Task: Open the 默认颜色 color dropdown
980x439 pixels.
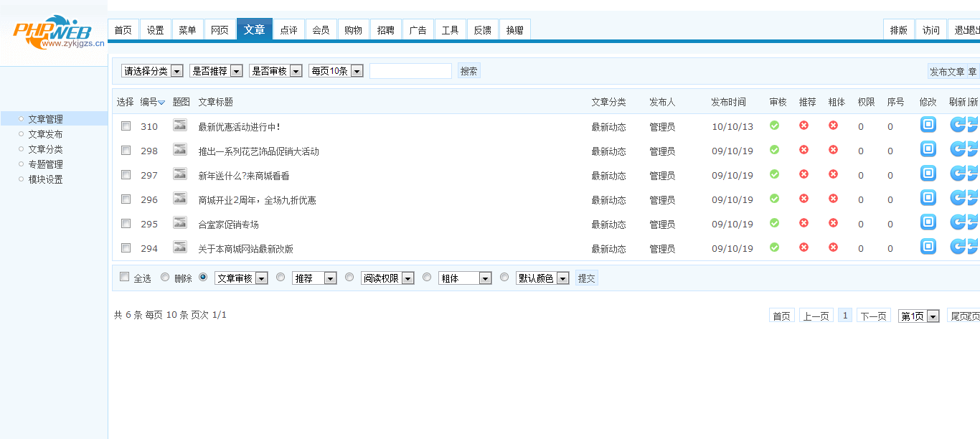Action: point(542,278)
